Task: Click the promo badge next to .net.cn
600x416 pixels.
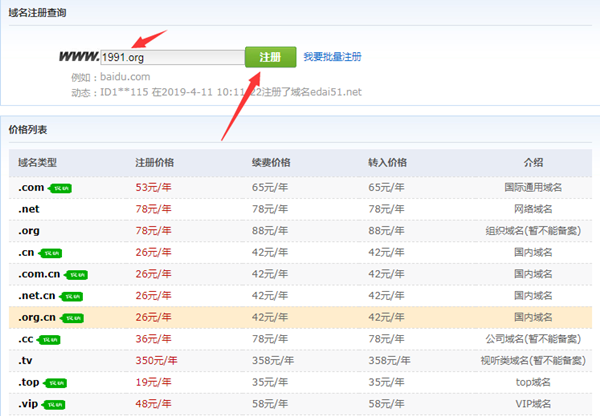Action: (72, 296)
